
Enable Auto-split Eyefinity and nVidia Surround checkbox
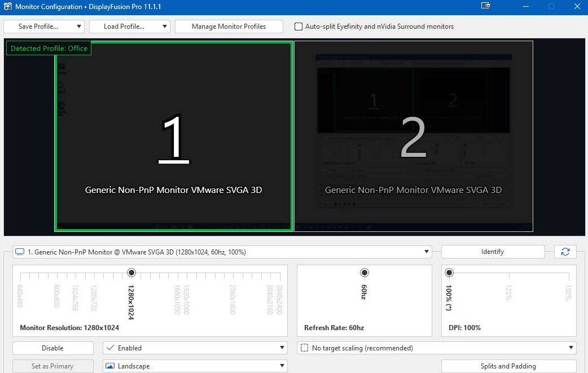[299, 27]
